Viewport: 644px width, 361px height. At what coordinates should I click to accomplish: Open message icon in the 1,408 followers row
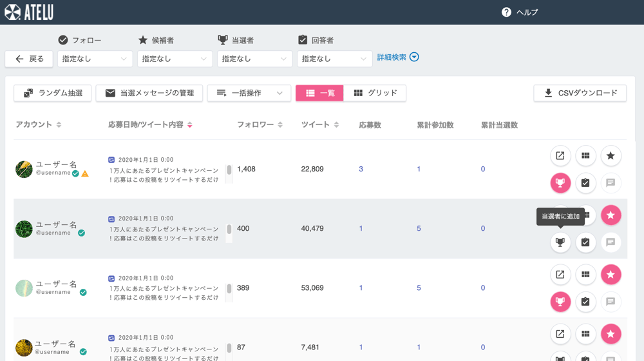611,182
